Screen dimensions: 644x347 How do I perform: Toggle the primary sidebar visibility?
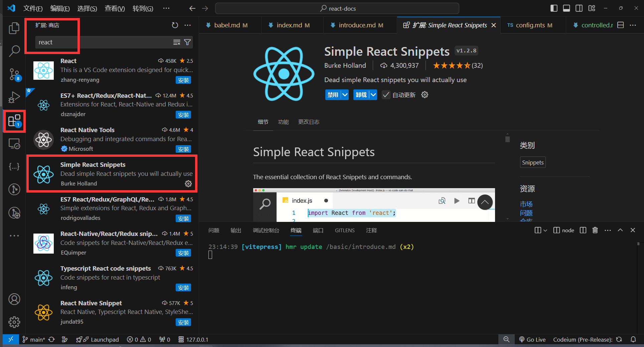[x=553, y=8]
